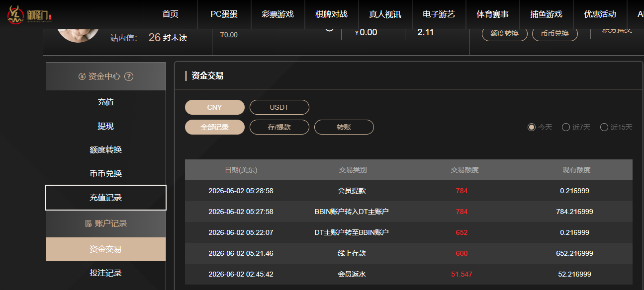Click the DT主账户转至BBIN账户 row

pos(409,232)
